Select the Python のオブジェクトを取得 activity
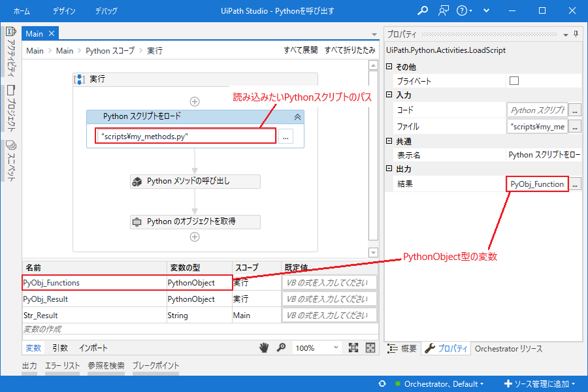Screen dimensions: 588x392 195,222
